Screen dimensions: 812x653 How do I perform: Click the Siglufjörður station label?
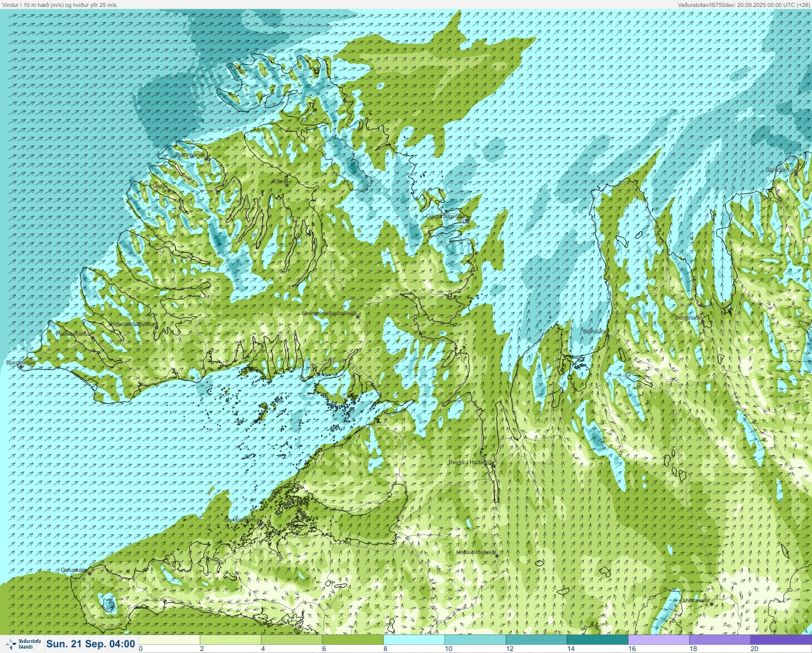click(780, 170)
